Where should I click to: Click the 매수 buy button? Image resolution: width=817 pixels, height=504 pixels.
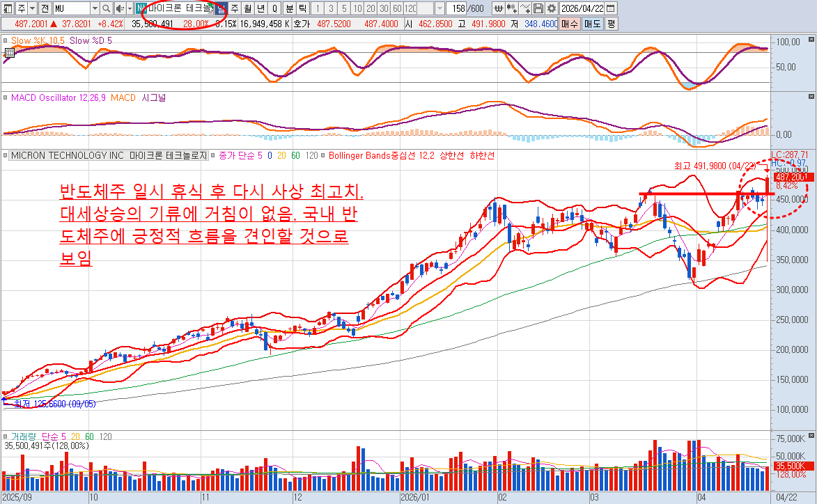pos(569,23)
